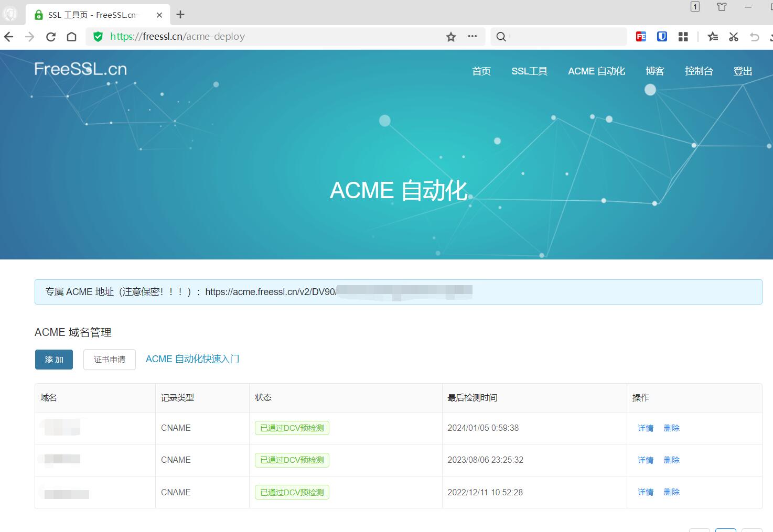The width and height of the screenshot is (773, 532).
Task: Open the address bar three-dots menu
Action: click(x=473, y=37)
